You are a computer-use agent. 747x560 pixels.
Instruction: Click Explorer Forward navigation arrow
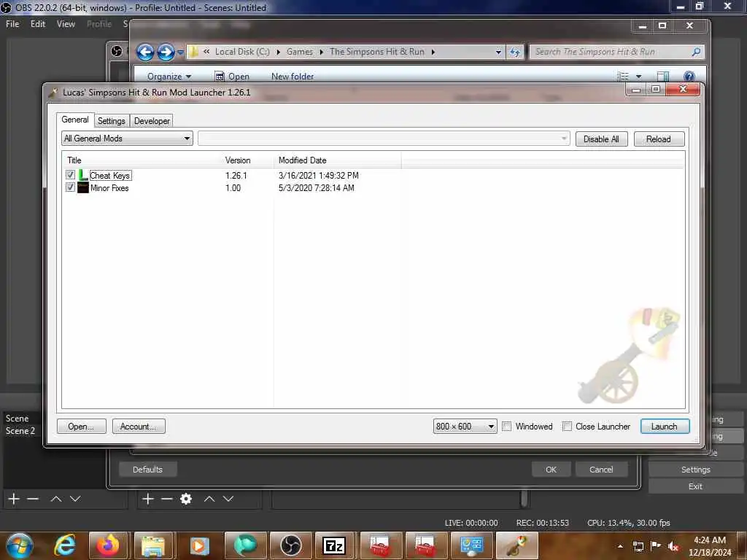pyautogui.click(x=166, y=52)
